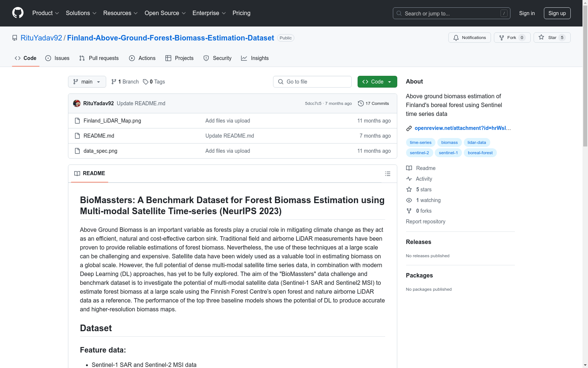588x368 pixels.
Task: Open the RituYadav92 owner link
Action: pos(42,38)
